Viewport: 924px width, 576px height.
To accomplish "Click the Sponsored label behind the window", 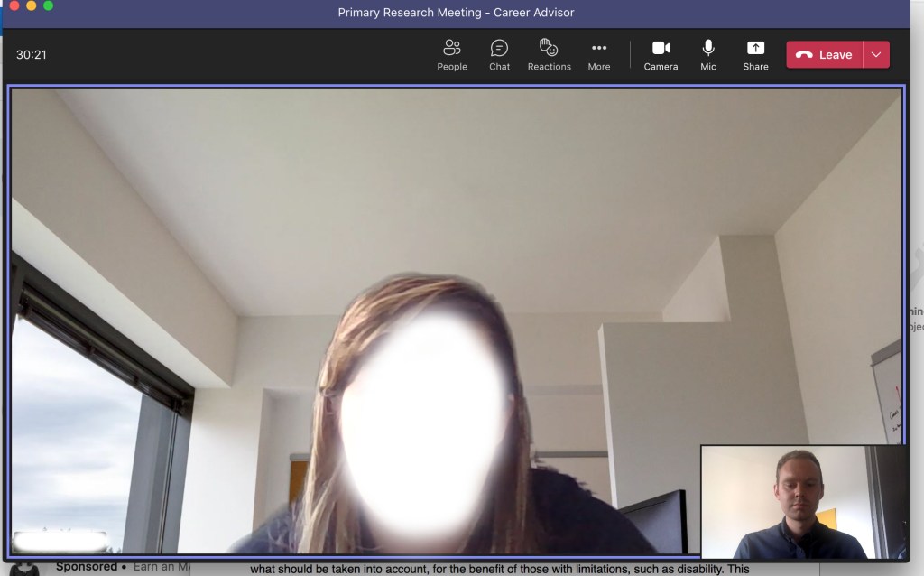I will pyautogui.click(x=87, y=567).
